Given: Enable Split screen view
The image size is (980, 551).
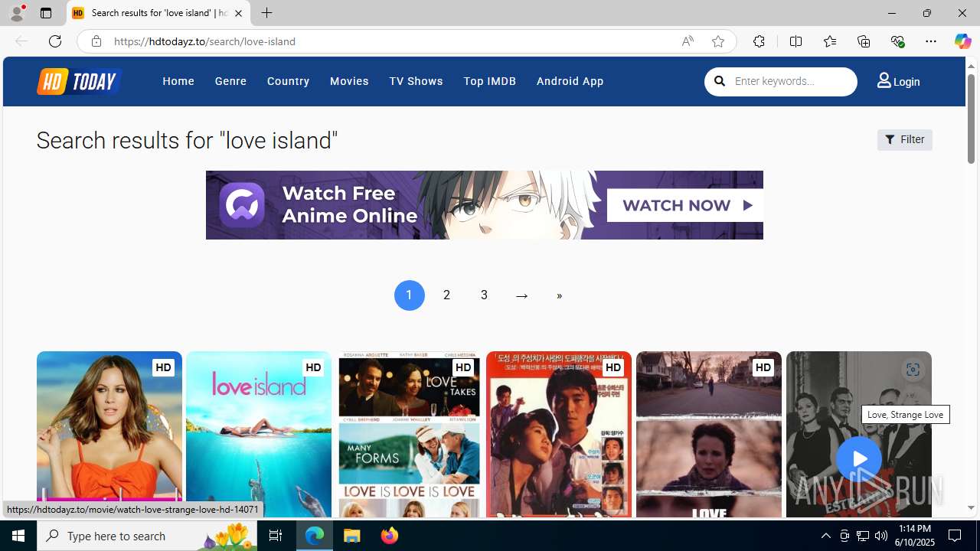Looking at the screenshot, I should click(x=795, y=41).
